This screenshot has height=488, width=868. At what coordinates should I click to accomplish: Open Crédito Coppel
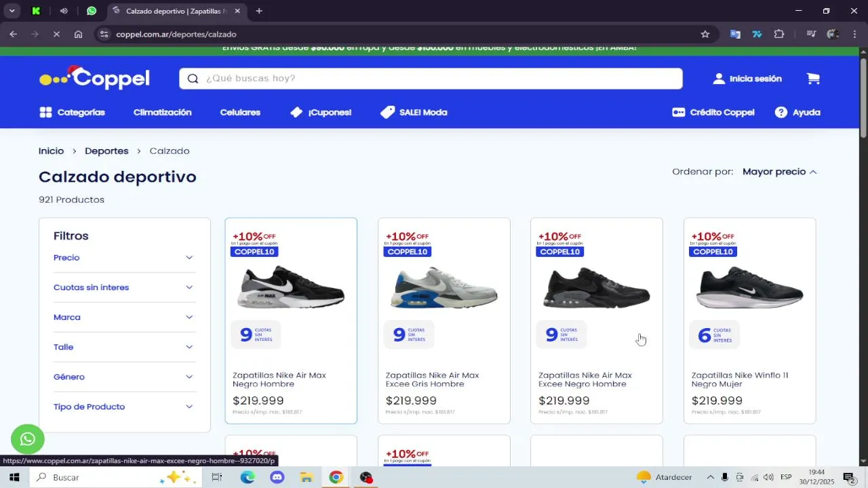coord(713,113)
